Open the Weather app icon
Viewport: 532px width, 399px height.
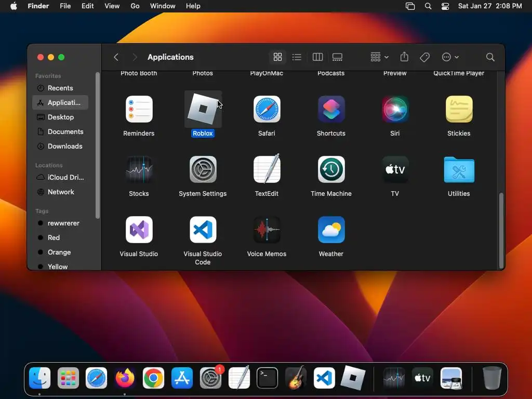(331, 230)
